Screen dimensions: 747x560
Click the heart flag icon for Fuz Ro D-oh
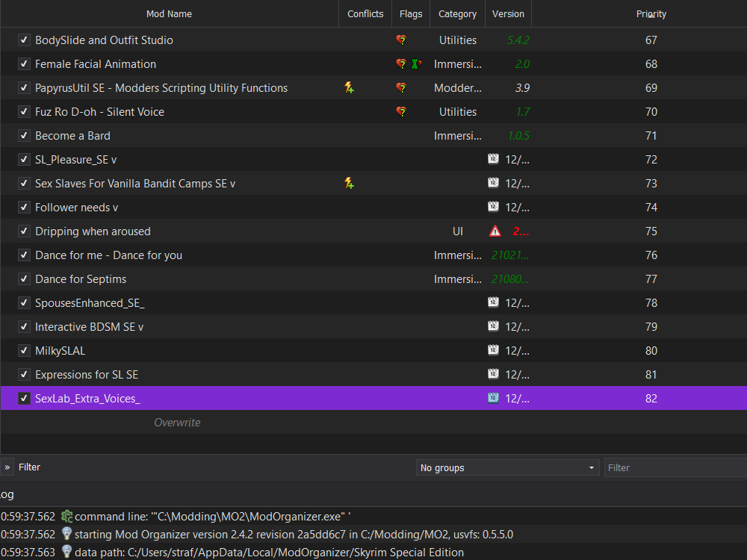[402, 111]
